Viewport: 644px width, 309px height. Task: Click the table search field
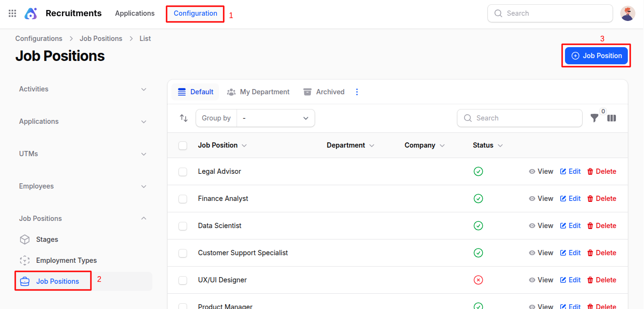[x=519, y=118]
